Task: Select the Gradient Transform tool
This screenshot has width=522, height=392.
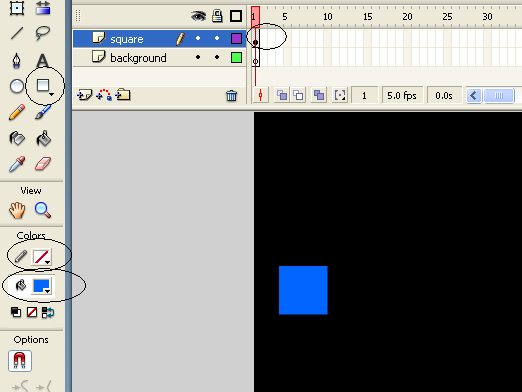Action: pos(43,7)
